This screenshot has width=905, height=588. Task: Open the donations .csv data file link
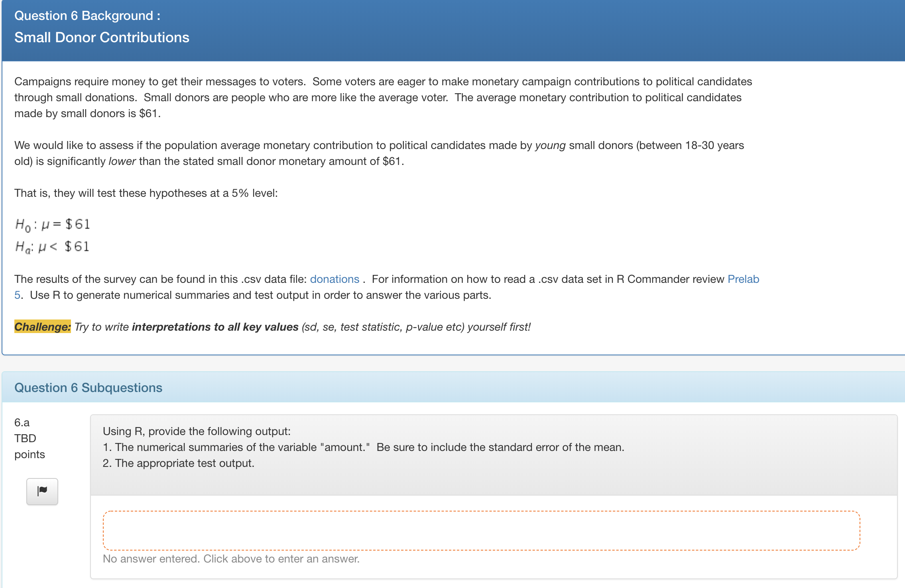click(x=334, y=279)
